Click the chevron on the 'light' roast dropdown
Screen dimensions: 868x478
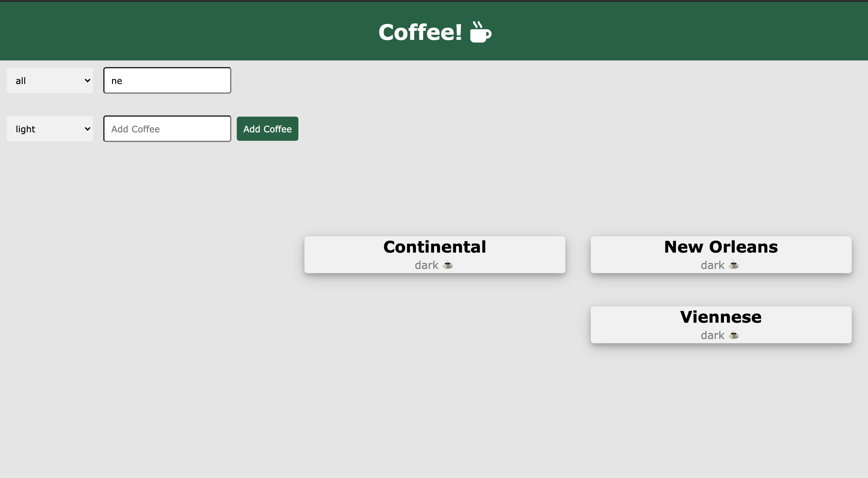coord(87,128)
